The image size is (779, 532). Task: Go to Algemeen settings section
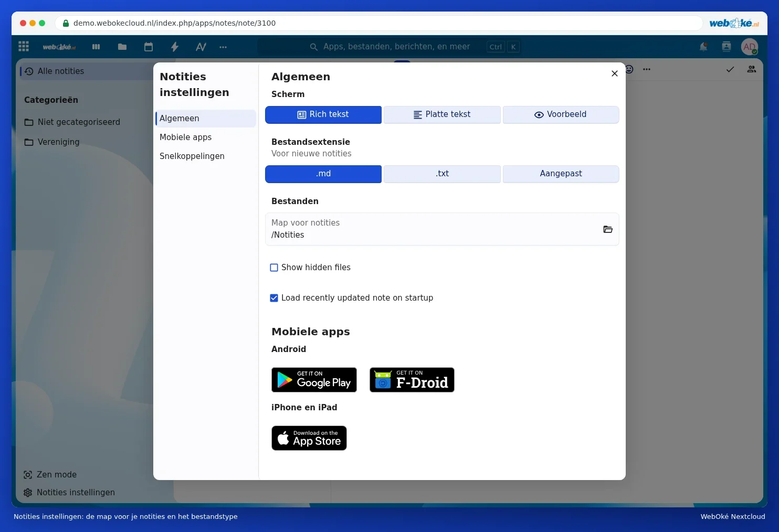pos(206,119)
